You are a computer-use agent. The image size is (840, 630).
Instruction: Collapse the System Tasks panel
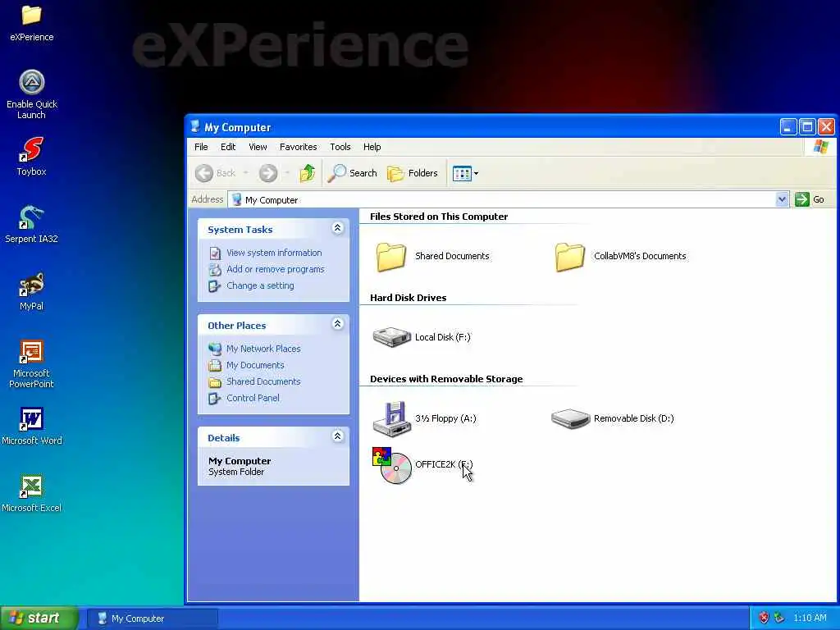point(337,228)
